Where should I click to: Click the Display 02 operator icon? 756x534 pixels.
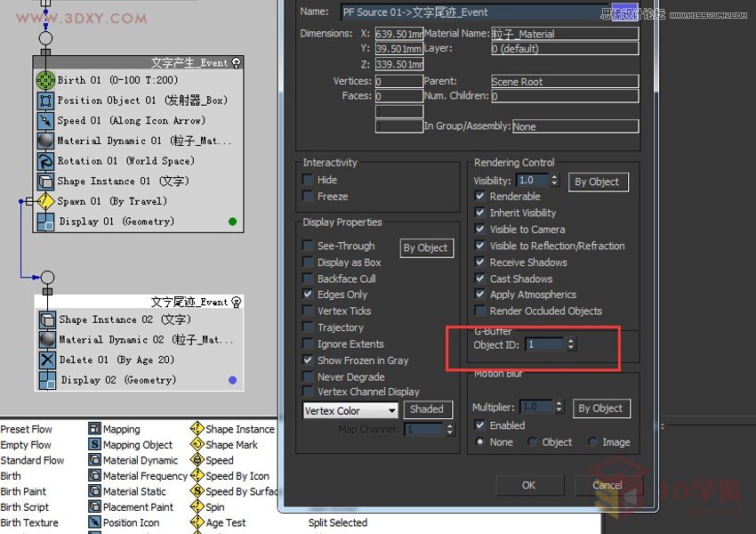click(47, 380)
